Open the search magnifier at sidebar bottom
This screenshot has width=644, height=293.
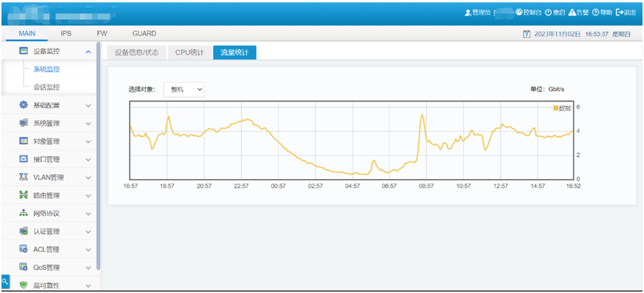pyautogui.click(x=4, y=281)
